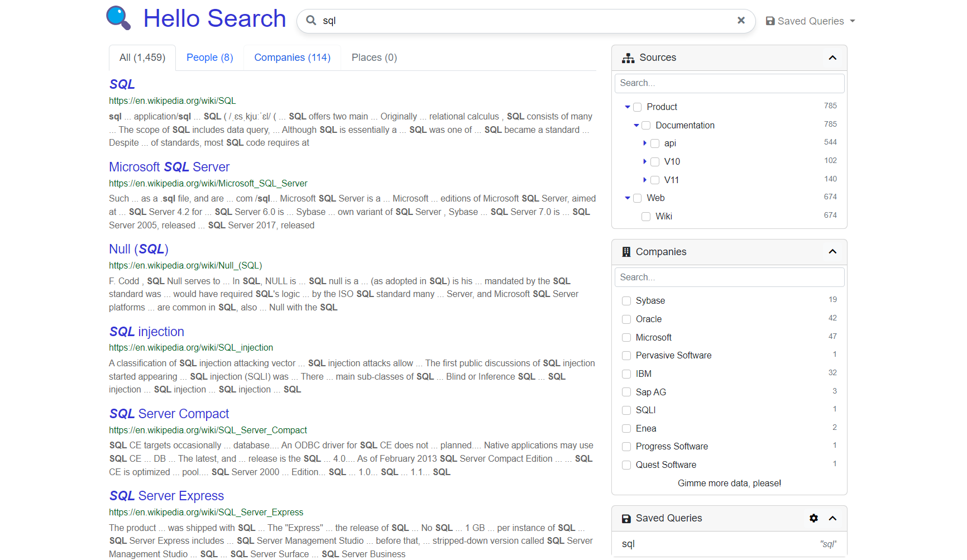Select the saved sql query entry

(x=629, y=544)
